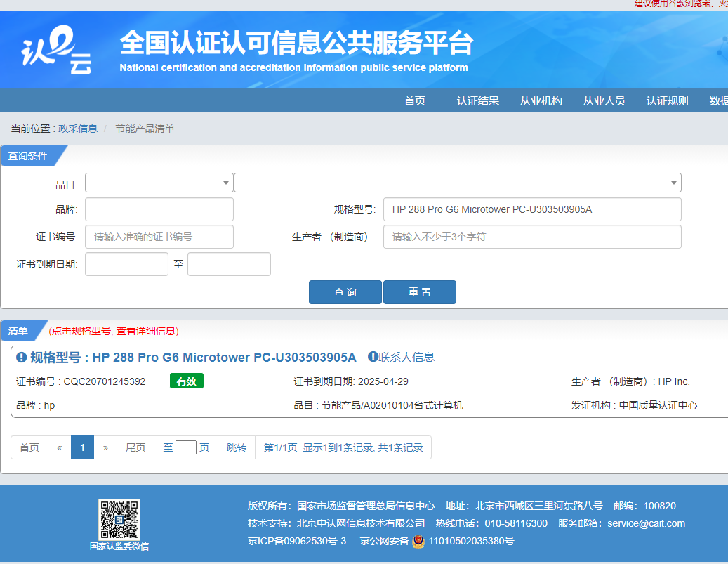Click the 京ICP备09062530号-3 footer text
The height and width of the screenshot is (564, 728).
coord(297,542)
